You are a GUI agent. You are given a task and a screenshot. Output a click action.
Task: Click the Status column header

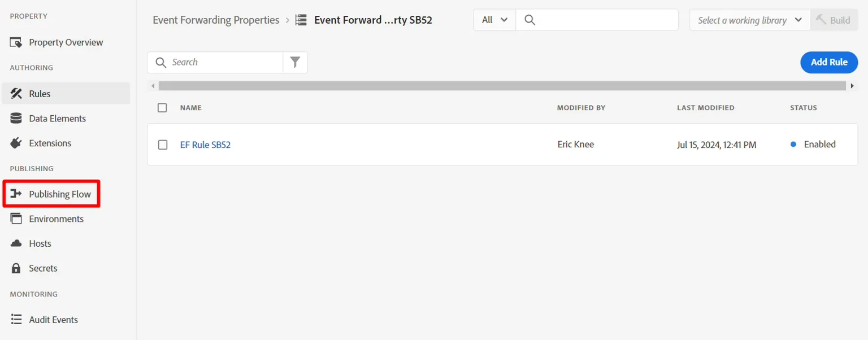[x=804, y=108]
